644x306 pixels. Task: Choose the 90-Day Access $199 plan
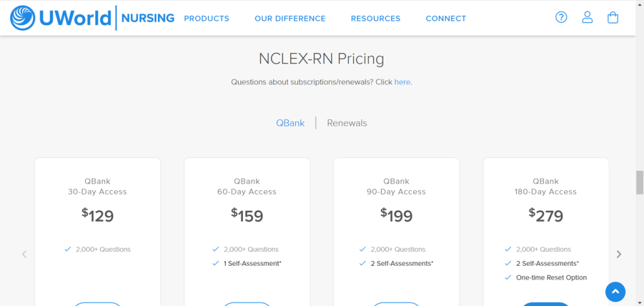[396, 214]
